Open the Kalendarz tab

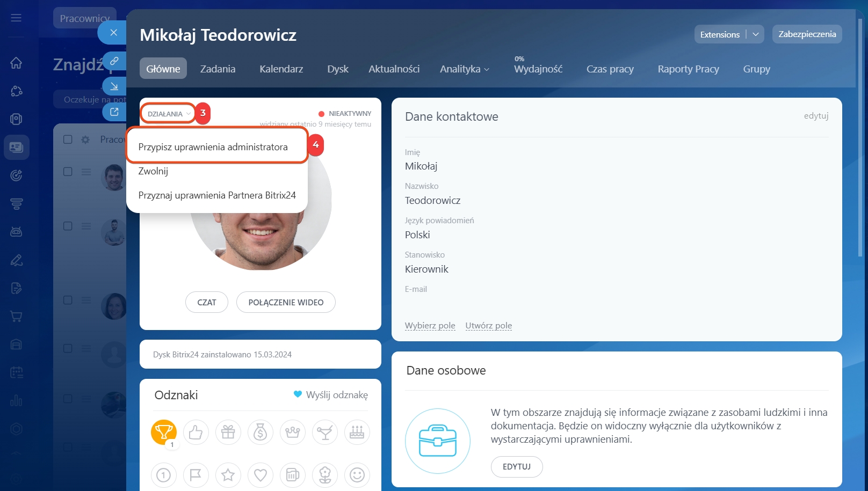coord(281,69)
